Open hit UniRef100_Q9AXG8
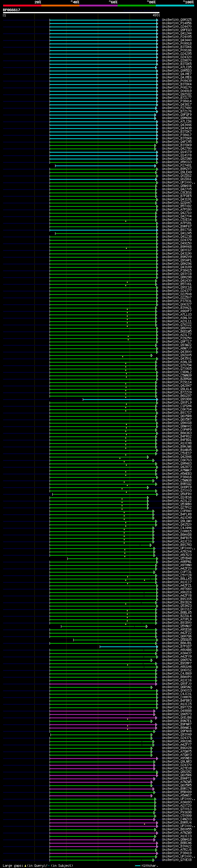The image size is (197, 868). pos(177,423)
